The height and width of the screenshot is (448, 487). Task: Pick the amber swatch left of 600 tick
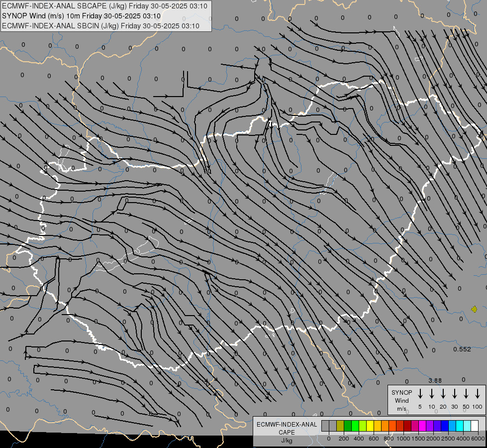[x=378, y=426]
